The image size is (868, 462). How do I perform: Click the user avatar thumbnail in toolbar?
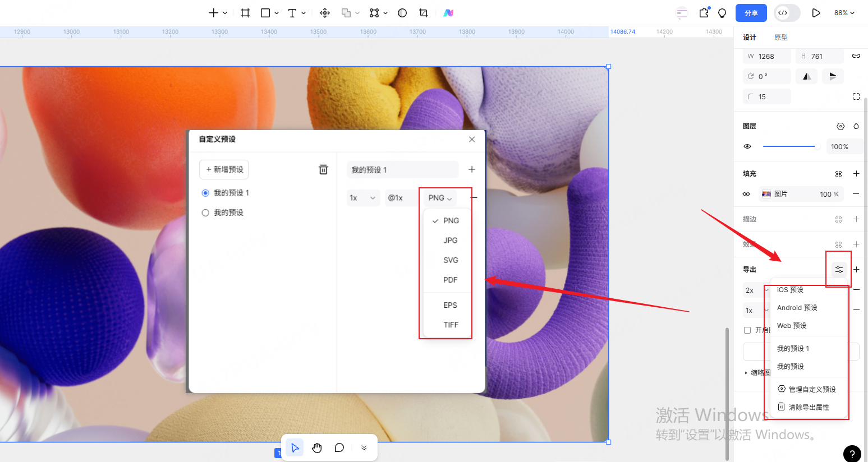point(682,13)
